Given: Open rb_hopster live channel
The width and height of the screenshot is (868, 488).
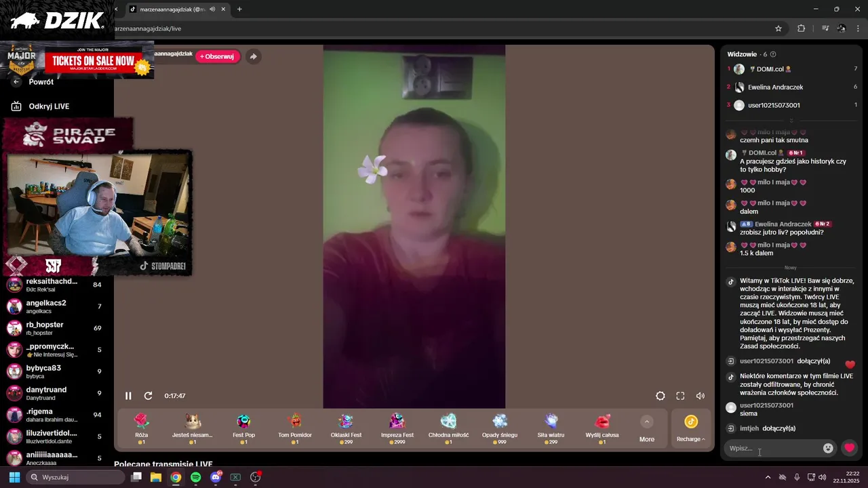Looking at the screenshot, I should pyautogui.click(x=54, y=328).
